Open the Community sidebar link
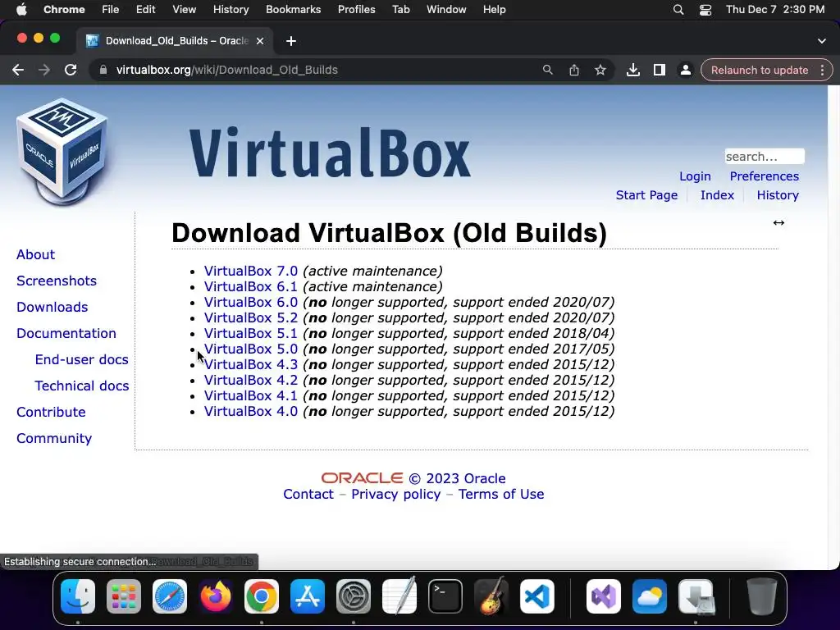Viewport: 840px width, 630px height. 54,438
